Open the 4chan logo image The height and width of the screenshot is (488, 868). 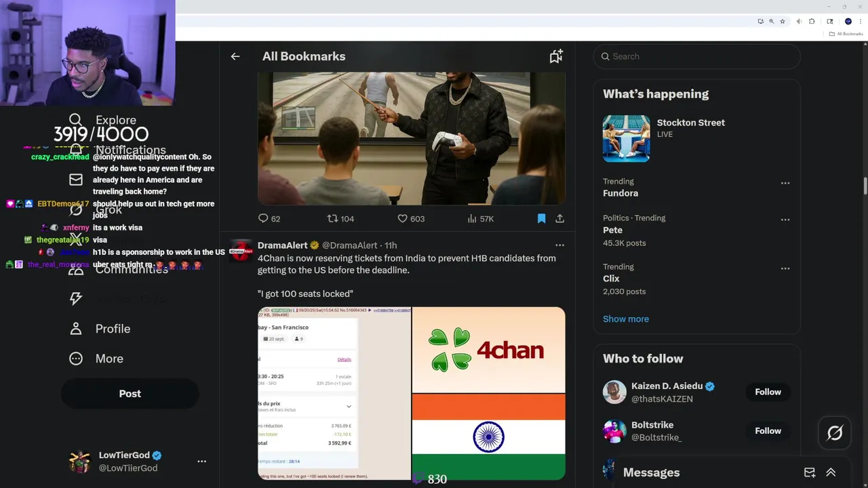[488, 350]
